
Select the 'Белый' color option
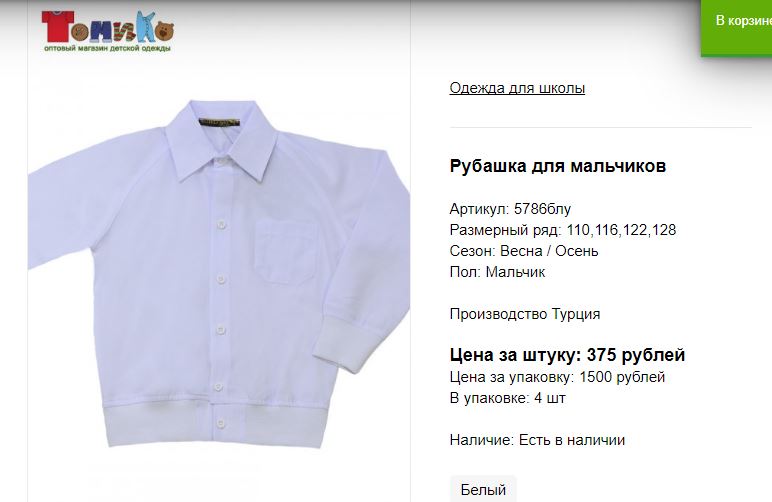483,489
